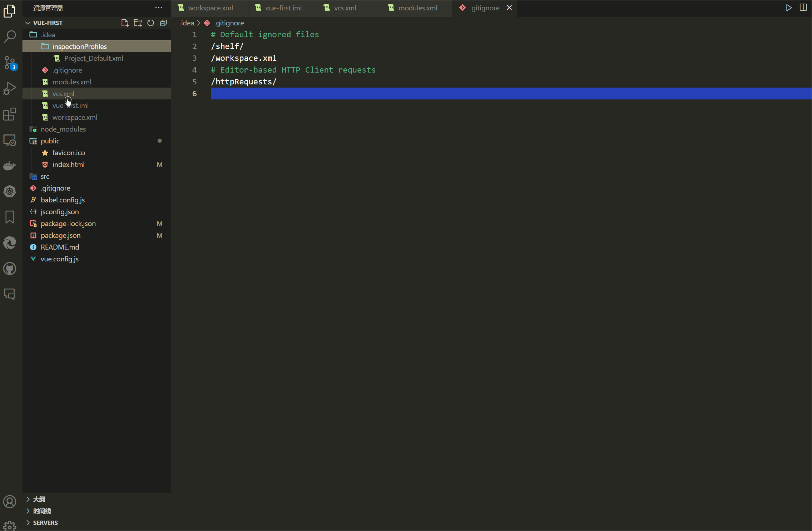
Task: Open the Extensions view
Action: (10, 114)
